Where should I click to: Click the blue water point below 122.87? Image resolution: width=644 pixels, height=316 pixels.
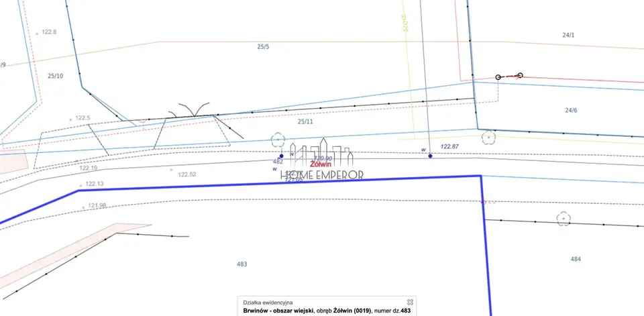pos(431,156)
